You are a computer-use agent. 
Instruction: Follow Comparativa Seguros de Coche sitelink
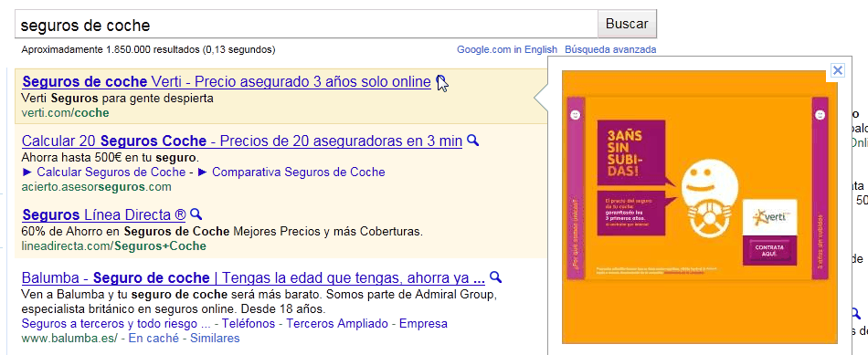tap(291, 172)
